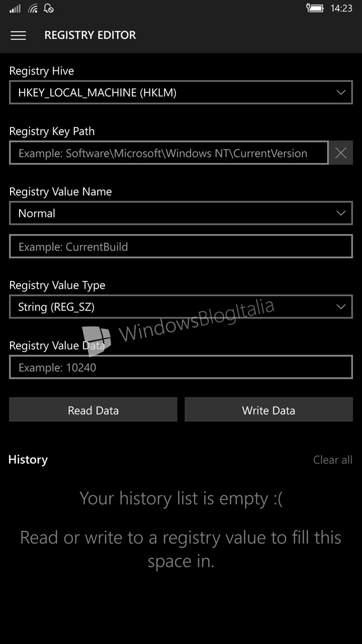Viewport: 362px width, 644px height.
Task: Tap the REGISTRY EDITOR page title
Action: tap(90, 35)
